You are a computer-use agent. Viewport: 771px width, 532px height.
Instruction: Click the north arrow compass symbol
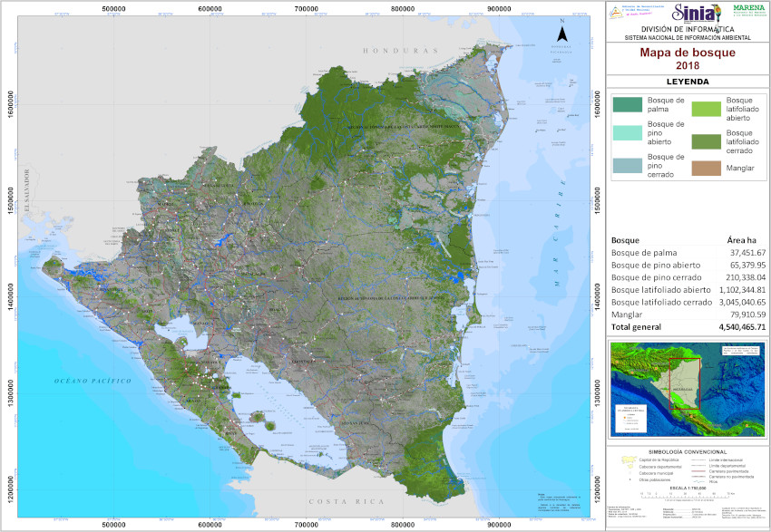[x=562, y=34]
